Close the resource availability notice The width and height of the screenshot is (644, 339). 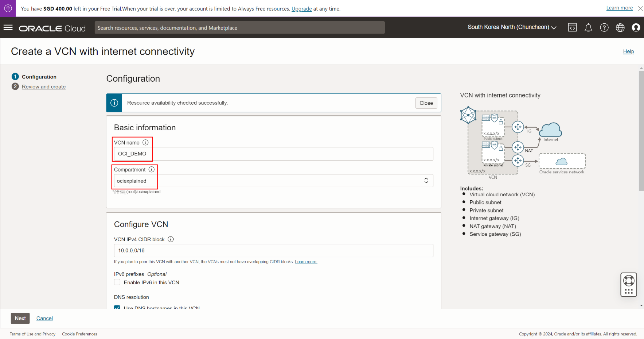[x=426, y=103]
